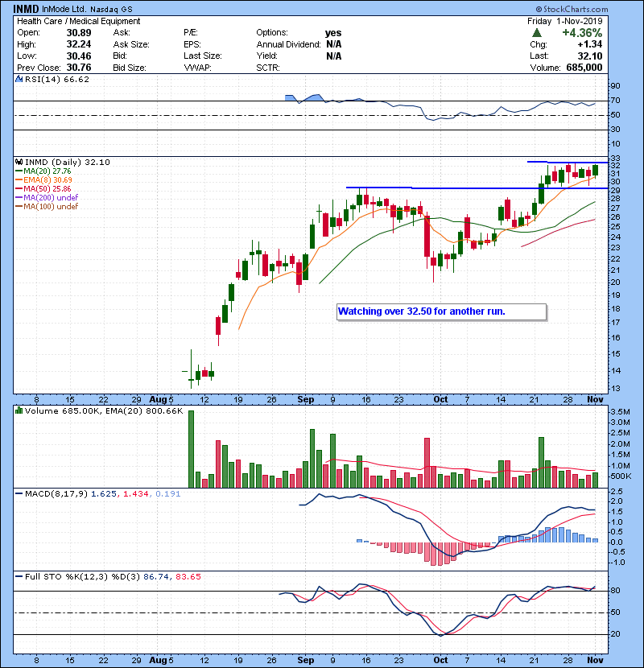This screenshot has height=668, width=644.
Task: Click the stochastic %D value 83.65
Action: 188,576
